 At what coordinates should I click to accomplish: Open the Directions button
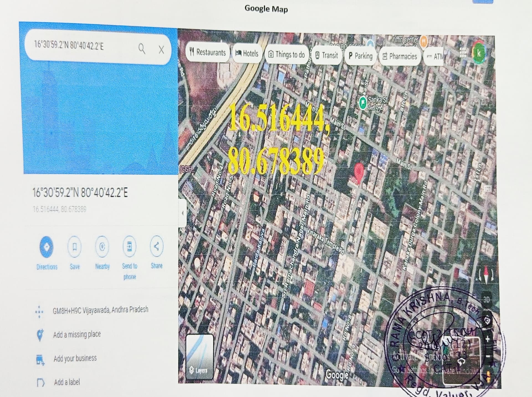click(x=47, y=246)
